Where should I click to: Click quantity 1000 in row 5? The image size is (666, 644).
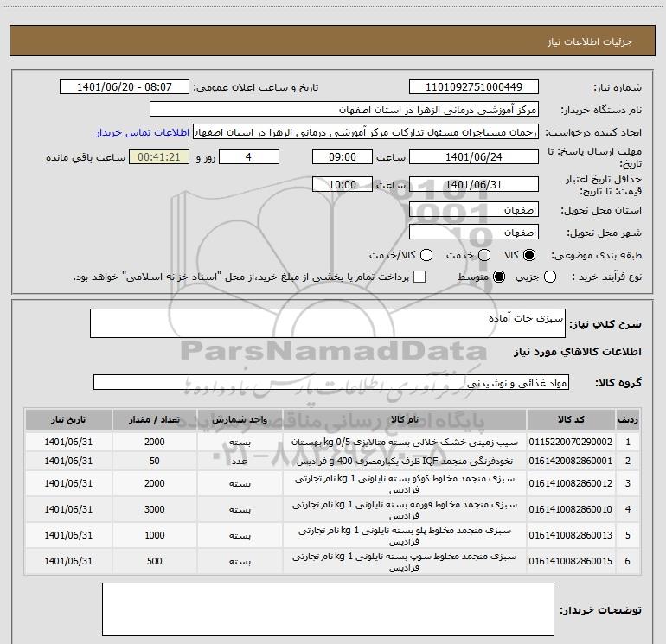pos(154,535)
